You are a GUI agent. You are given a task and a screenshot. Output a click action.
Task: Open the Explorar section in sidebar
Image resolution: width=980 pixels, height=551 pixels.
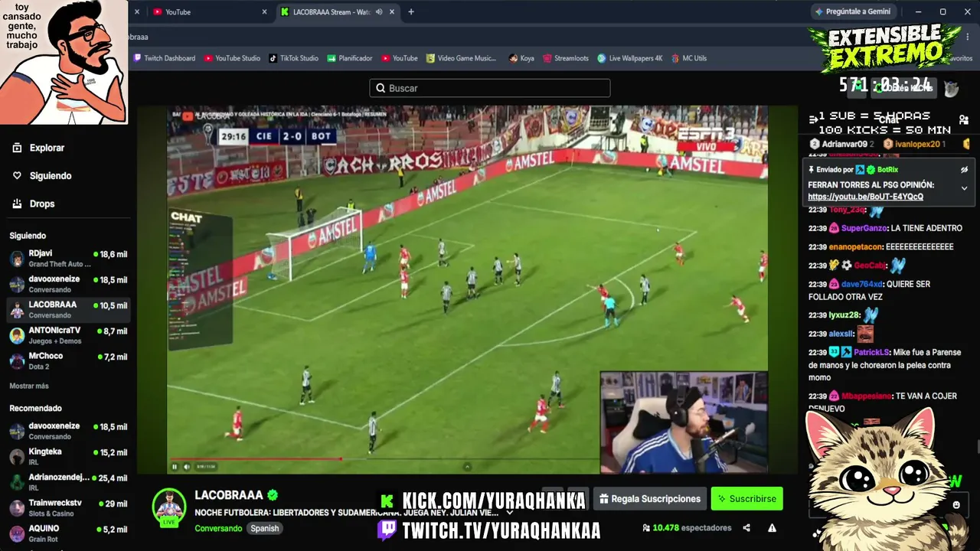pyautogui.click(x=38, y=148)
